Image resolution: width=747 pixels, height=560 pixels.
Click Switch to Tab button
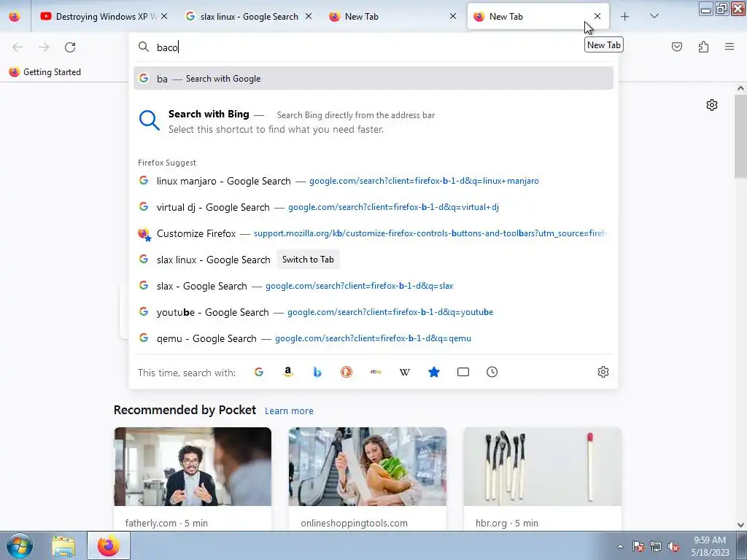point(308,260)
